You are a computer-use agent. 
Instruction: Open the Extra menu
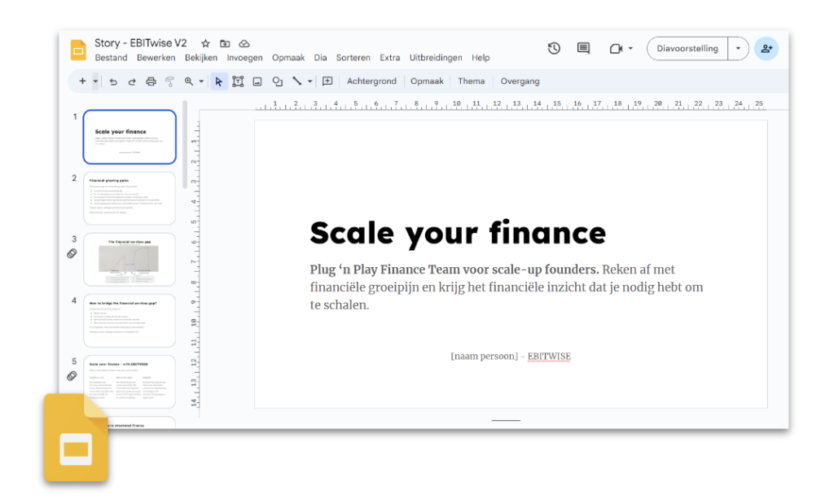coord(390,58)
